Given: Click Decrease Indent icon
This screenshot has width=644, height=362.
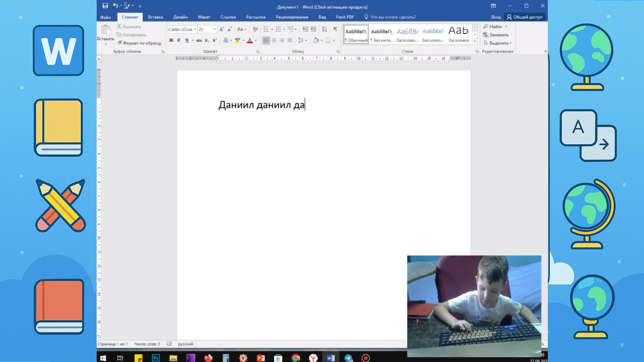Looking at the screenshot, I should point(305,29).
